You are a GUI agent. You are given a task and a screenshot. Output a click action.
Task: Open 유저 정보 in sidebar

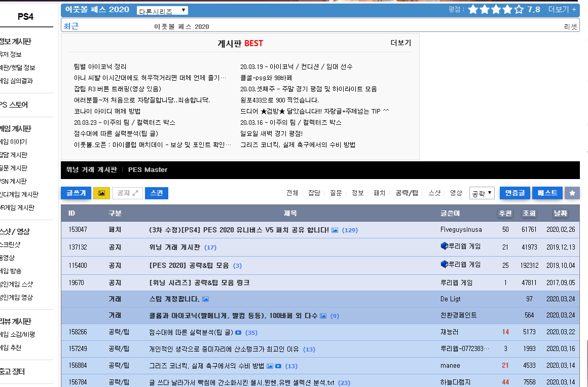(11, 54)
